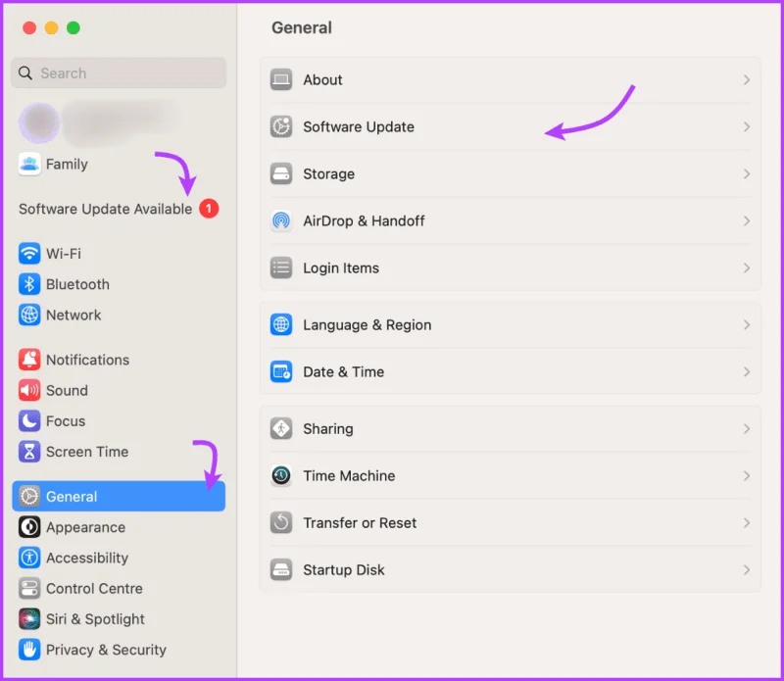Click the Login Items list icon
This screenshot has height=681, width=784.
pos(281,268)
